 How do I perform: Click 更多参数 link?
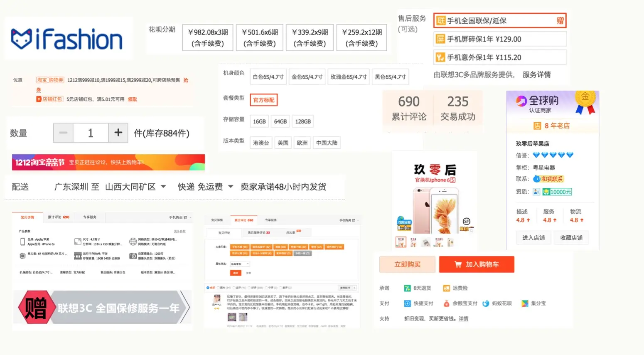point(179,231)
